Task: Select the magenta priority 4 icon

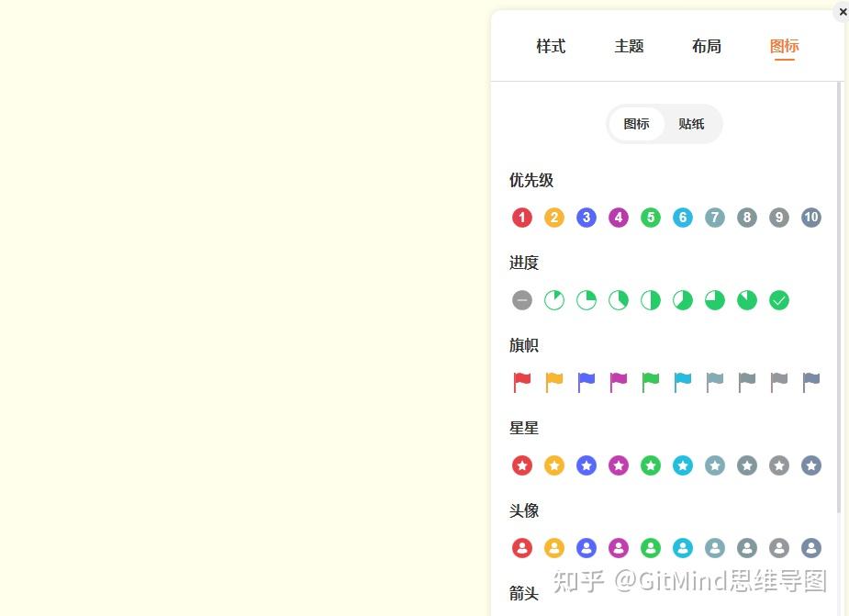Action: 618,218
